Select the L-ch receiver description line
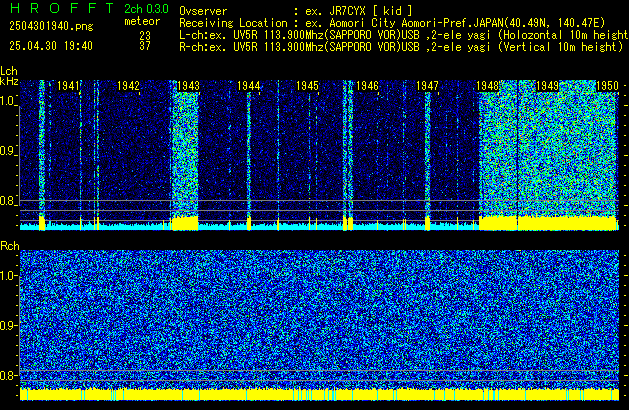 tap(404, 35)
